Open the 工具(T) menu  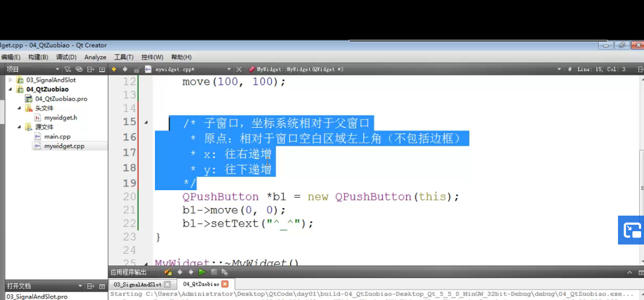pyautogui.click(x=124, y=57)
